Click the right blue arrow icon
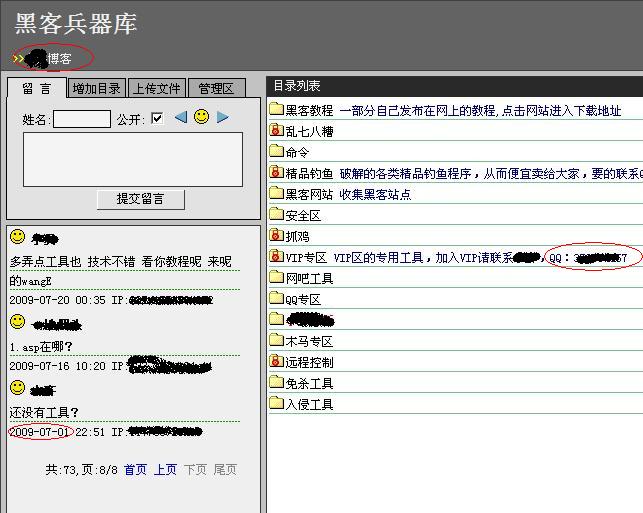 (x=223, y=118)
